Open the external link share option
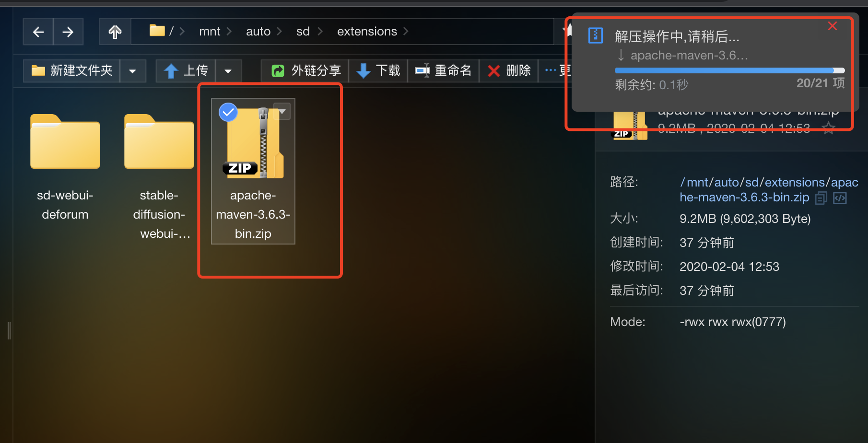 click(305, 71)
